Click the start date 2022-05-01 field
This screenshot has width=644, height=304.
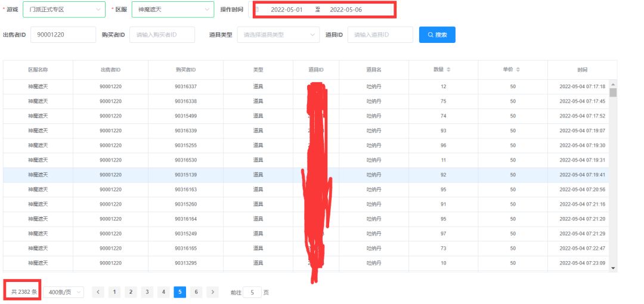[287, 10]
